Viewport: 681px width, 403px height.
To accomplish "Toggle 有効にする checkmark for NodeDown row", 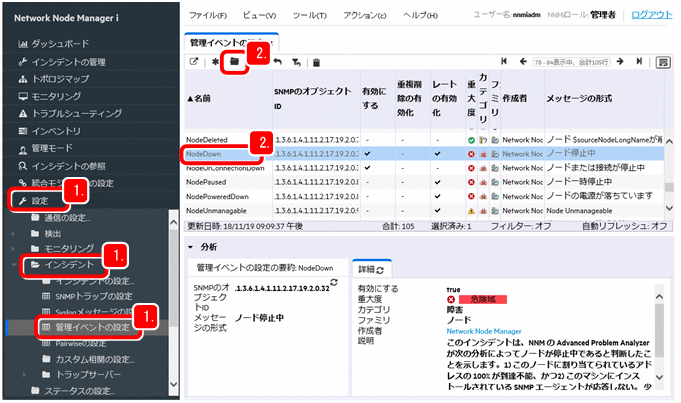I will (367, 154).
